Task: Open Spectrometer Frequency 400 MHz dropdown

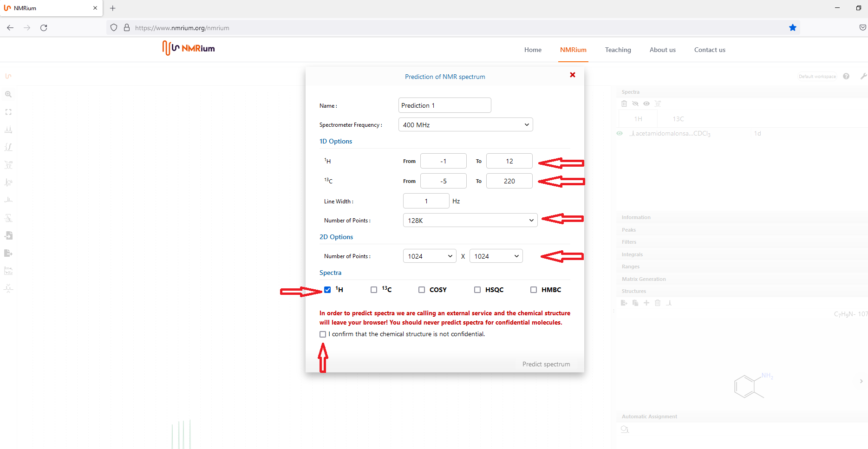Action: (x=465, y=124)
